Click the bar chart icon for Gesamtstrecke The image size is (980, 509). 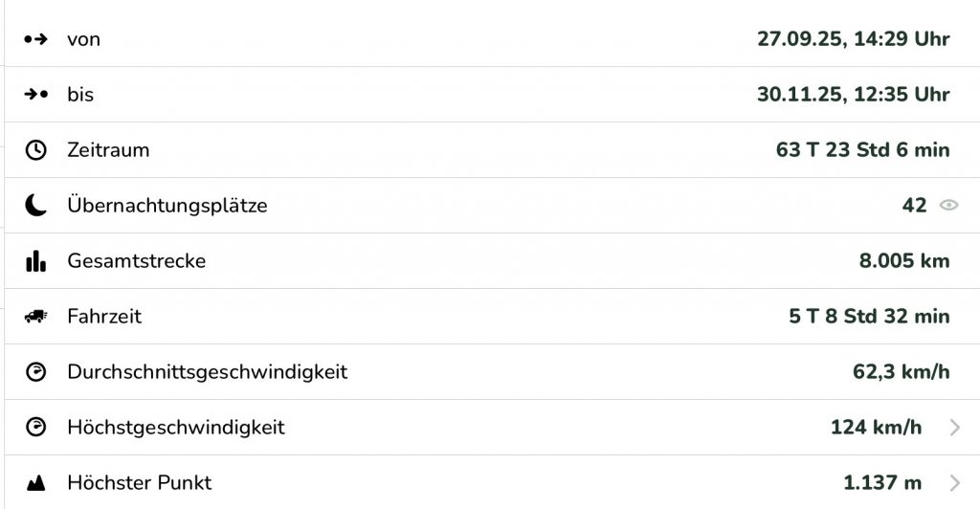point(35,260)
